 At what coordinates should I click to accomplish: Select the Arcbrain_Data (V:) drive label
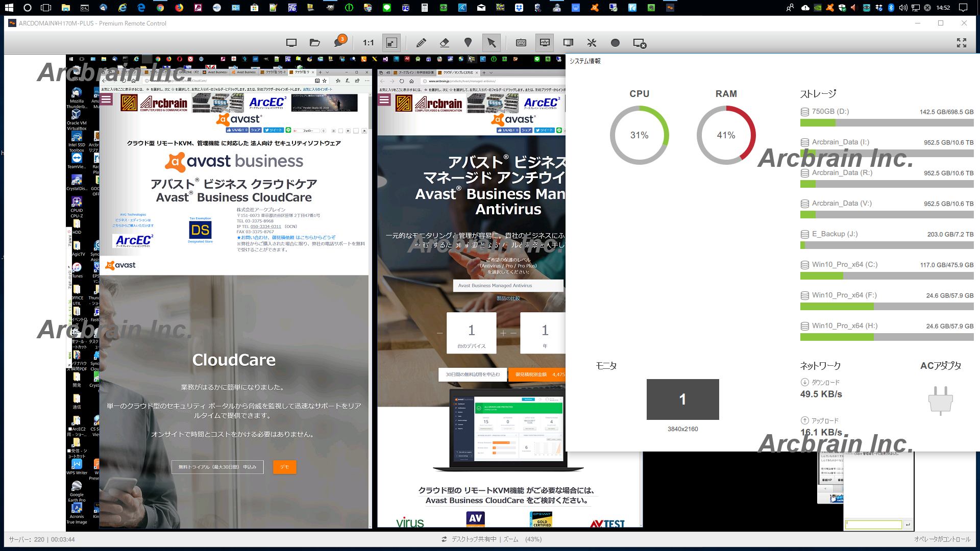(842, 204)
